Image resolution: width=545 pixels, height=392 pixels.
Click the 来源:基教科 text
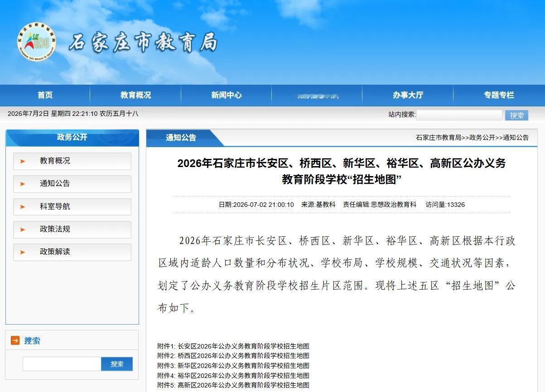tap(318, 205)
